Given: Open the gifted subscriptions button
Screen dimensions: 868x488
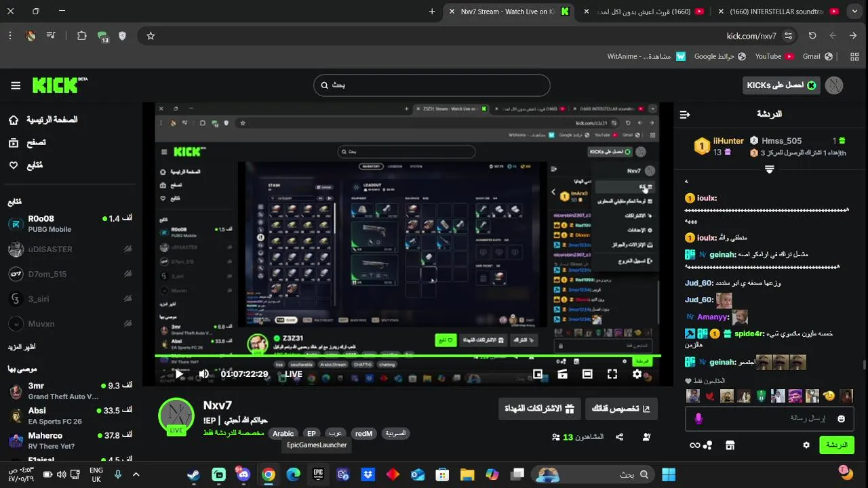Looking at the screenshot, I should [x=539, y=409].
